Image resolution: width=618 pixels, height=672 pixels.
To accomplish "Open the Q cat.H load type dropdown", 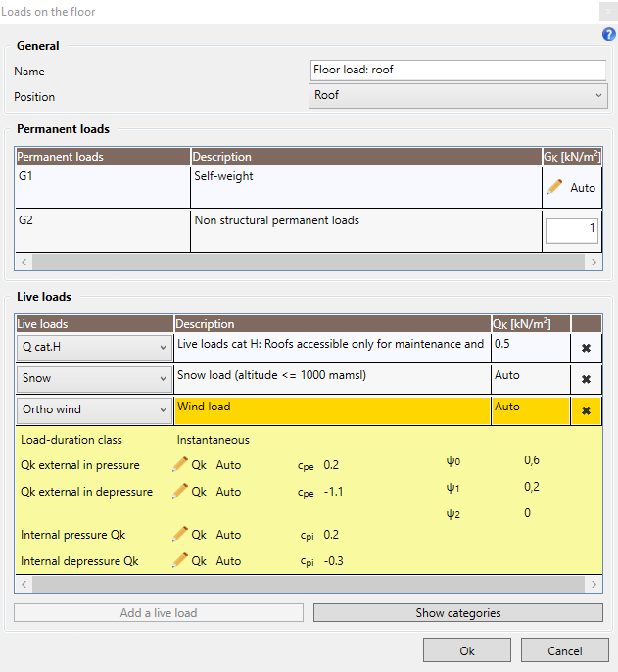I will (x=94, y=347).
